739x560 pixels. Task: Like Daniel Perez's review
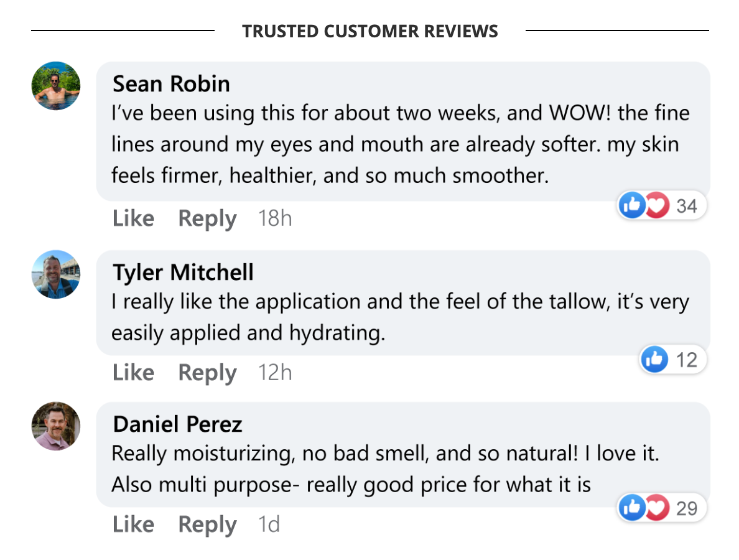point(133,525)
